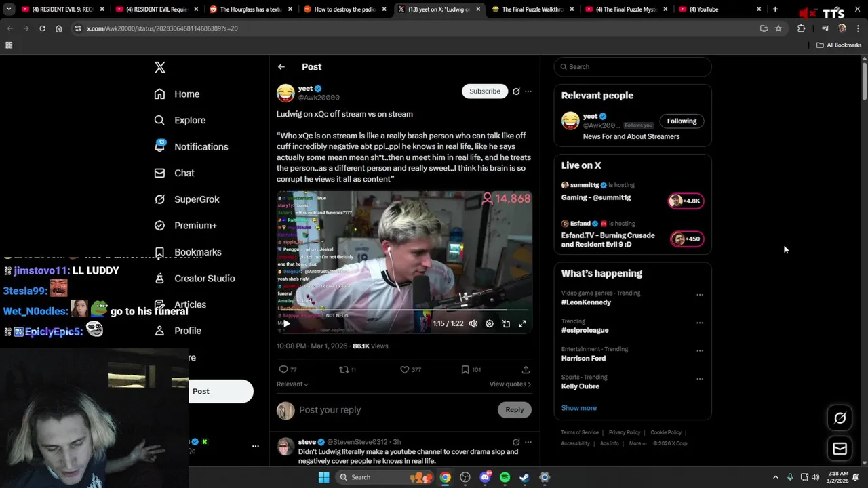Viewport: 868px width, 488px height.
Task: Join Esfand live +450 listeners
Action: click(687, 239)
